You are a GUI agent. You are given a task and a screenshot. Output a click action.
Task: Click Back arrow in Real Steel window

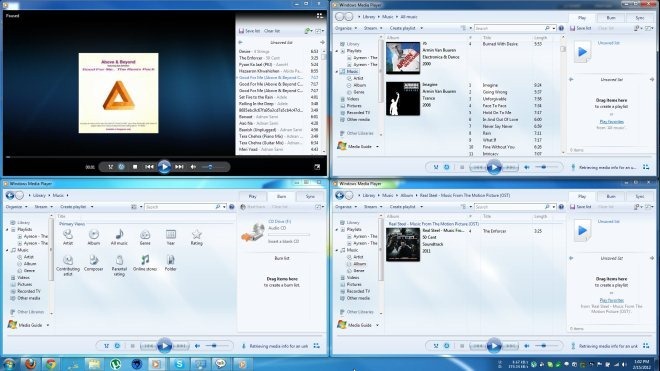(340, 195)
